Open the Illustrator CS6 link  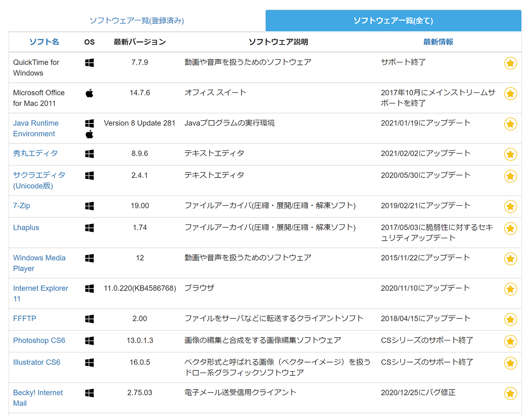pyautogui.click(x=37, y=363)
